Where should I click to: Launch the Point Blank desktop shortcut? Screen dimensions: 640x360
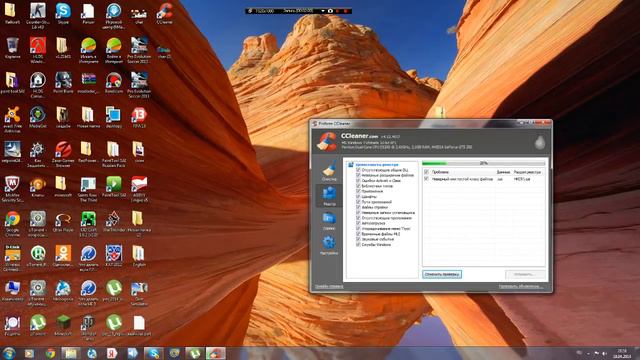(x=63, y=83)
